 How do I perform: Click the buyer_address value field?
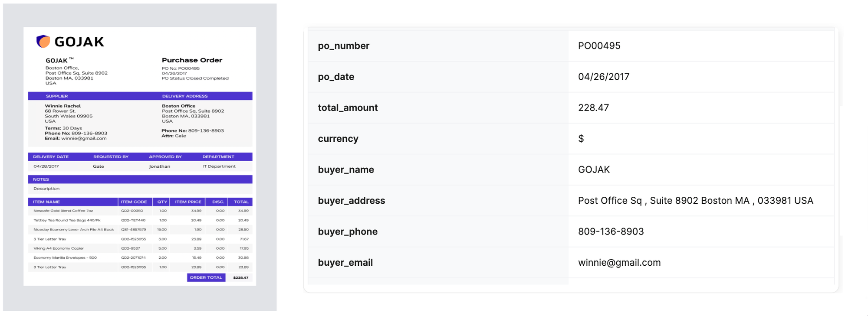(695, 201)
